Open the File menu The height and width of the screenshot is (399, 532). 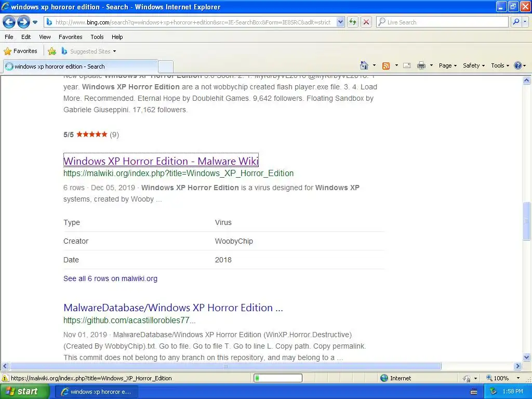click(x=9, y=37)
